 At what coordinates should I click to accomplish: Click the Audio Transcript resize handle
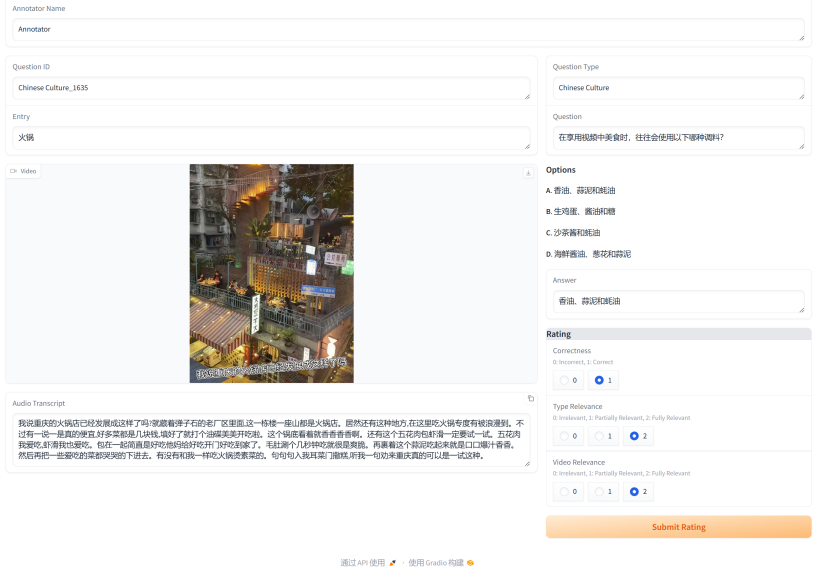click(527, 463)
